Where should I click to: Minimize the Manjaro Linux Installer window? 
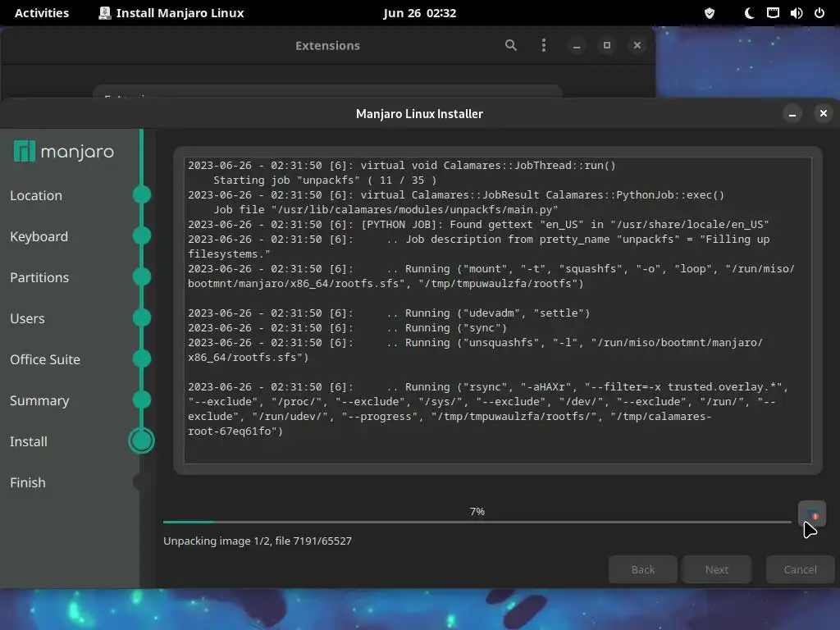pos(792,113)
